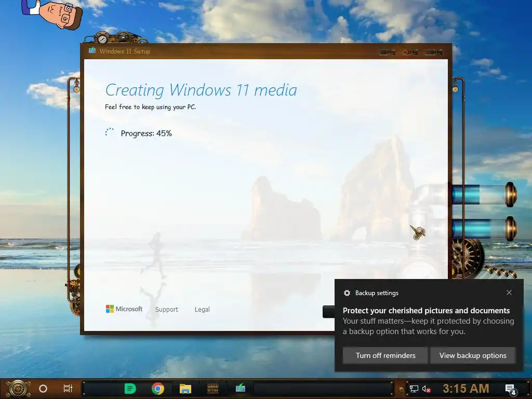Maximize the Windows 11 Setup window
Viewport: 532px width, 399px height.
pyautogui.click(x=410, y=52)
